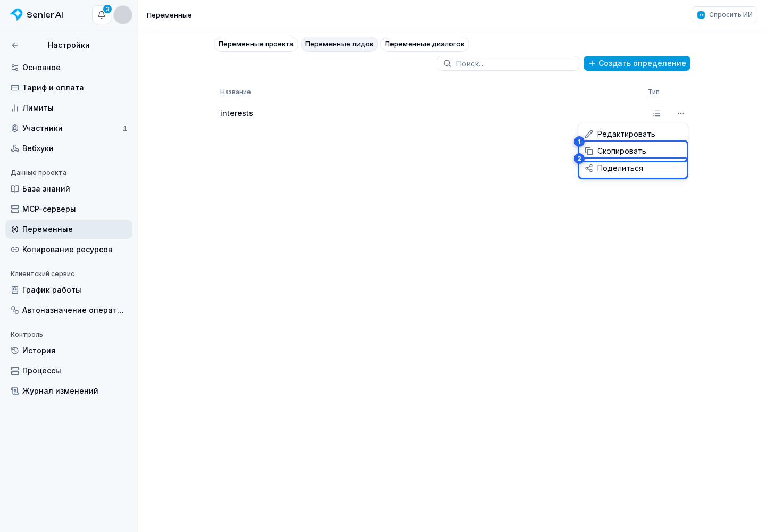The image size is (766, 532).
Task: Switch to Переменные проекта tab
Action: tap(256, 44)
